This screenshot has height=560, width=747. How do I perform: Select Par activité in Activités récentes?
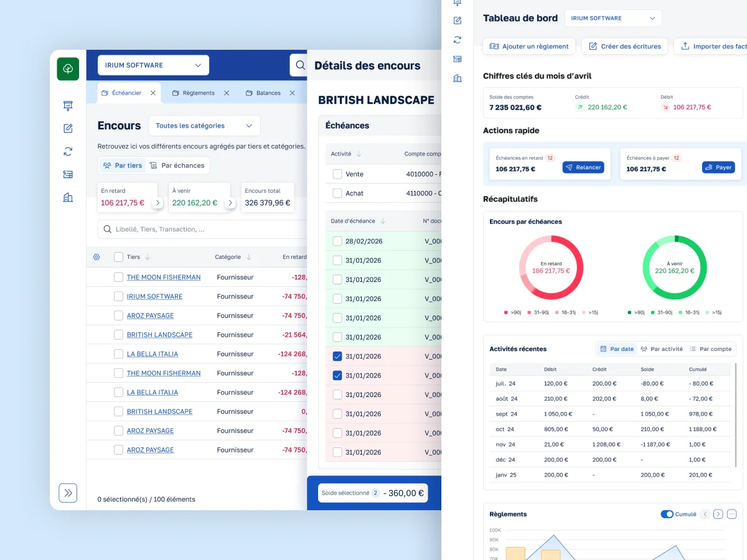click(662, 349)
